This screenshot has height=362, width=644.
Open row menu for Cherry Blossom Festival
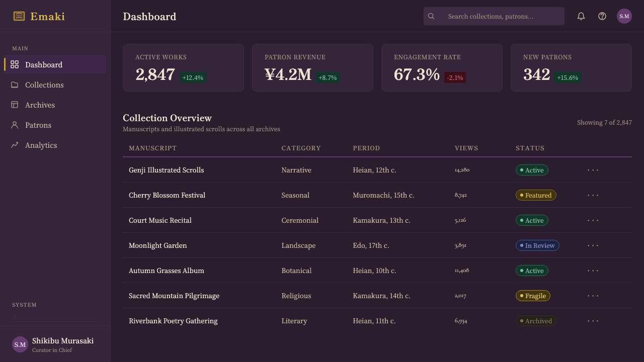pyautogui.click(x=593, y=195)
